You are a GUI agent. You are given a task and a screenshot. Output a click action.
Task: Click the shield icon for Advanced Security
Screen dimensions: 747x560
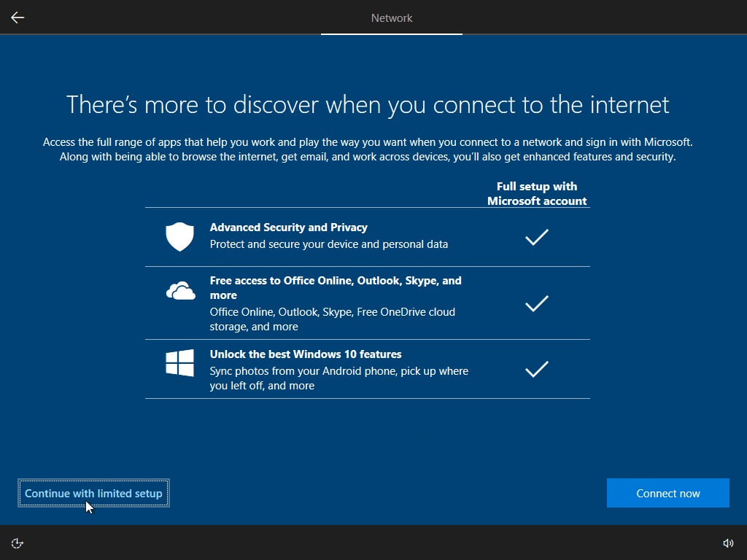179,235
